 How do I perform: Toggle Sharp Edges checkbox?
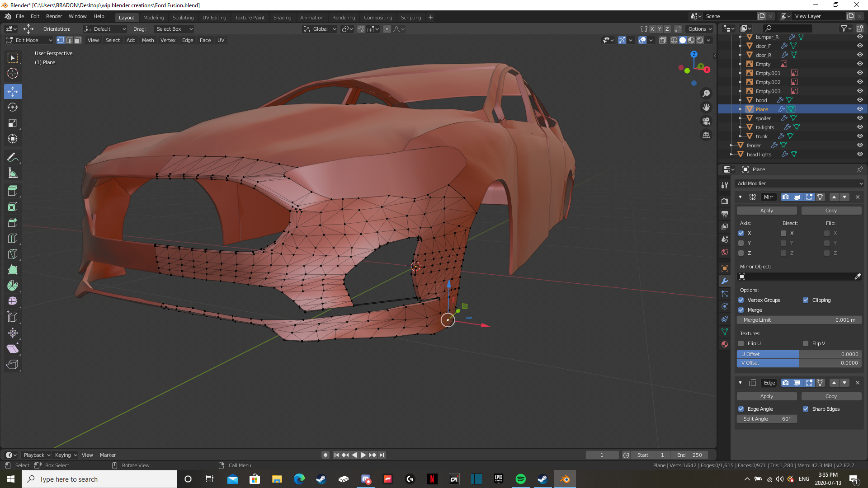click(x=806, y=409)
